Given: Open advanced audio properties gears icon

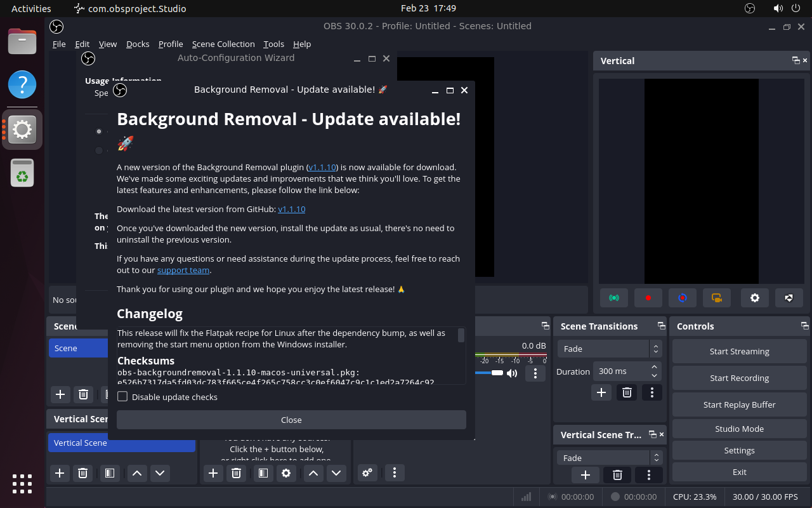Looking at the screenshot, I should pyautogui.click(x=367, y=473).
